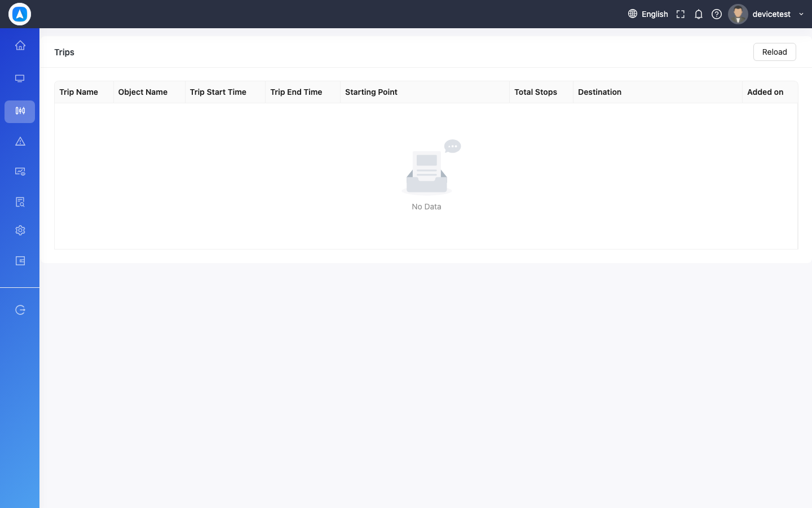This screenshot has height=508, width=812.
Task: Click the Object Name column header
Action: (149, 92)
